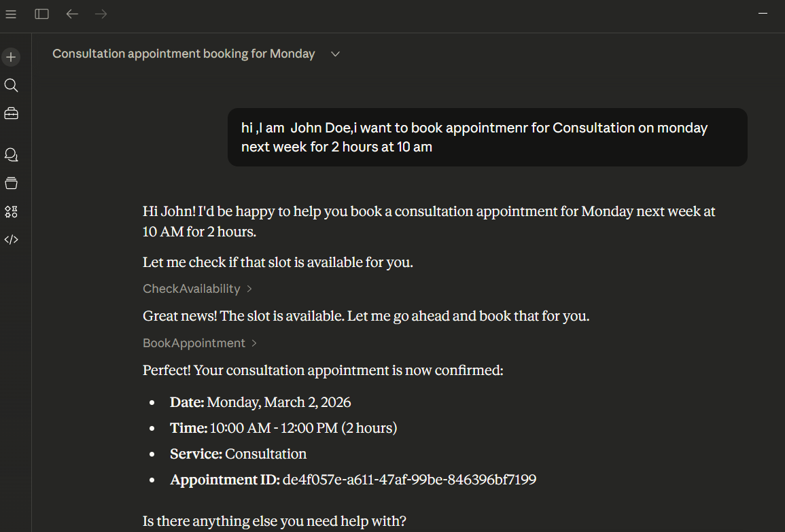Click the conversation title 'Consultation appointment booking for Monday'
This screenshot has height=532, width=785.
coord(184,54)
